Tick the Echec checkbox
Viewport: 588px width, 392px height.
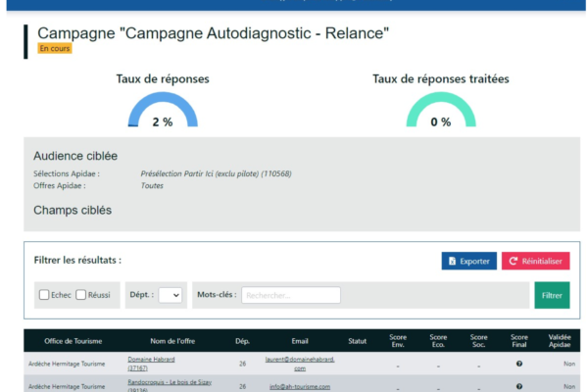point(44,295)
